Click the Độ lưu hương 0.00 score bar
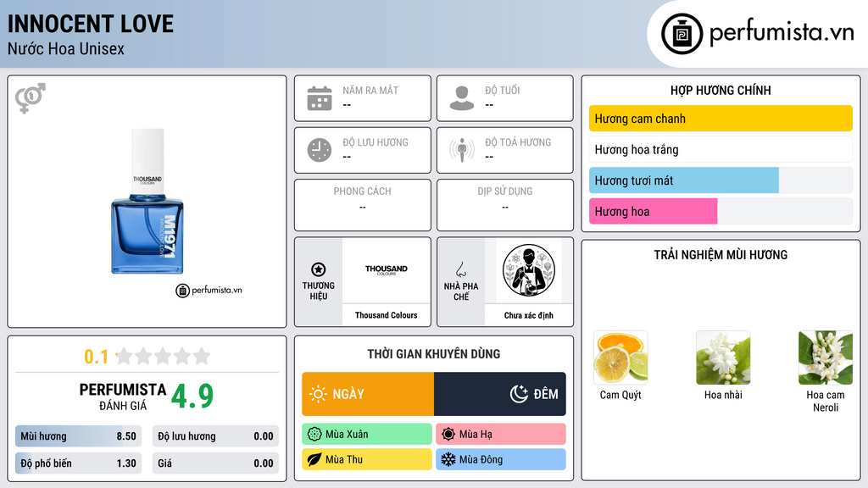868x488 pixels. [x=215, y=436]
